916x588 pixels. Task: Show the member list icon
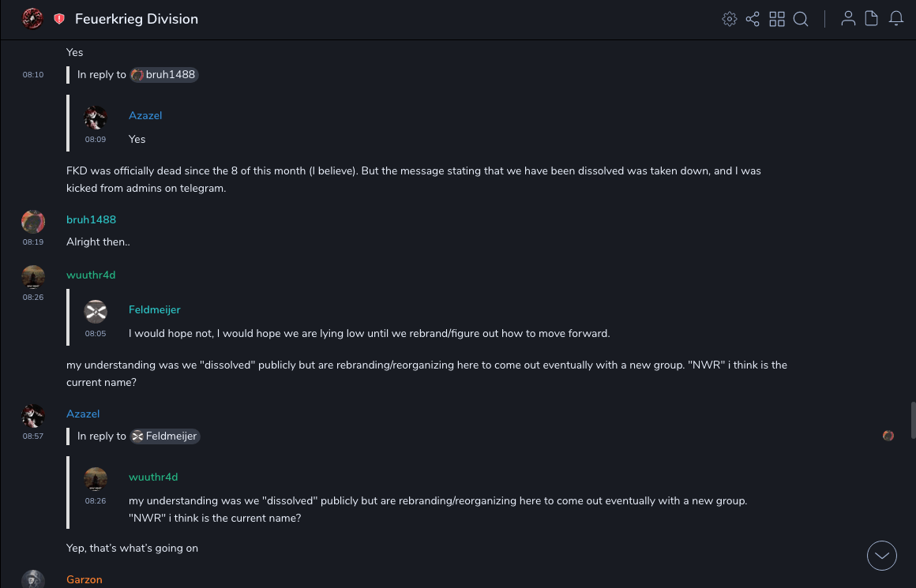tap(848, 19)
